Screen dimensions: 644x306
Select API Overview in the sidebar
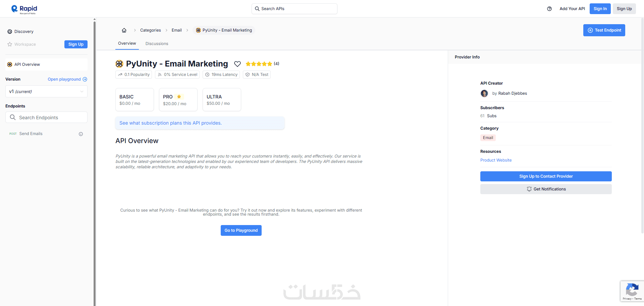coord(46,64)
